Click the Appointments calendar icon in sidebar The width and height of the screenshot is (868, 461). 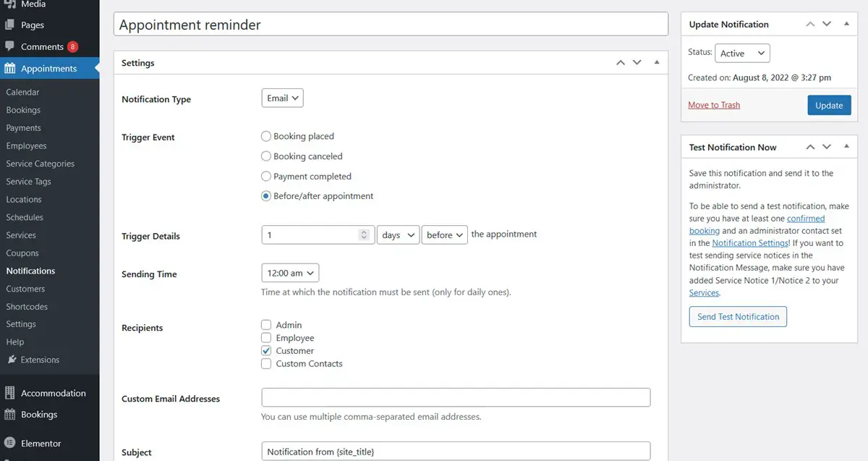coord(9,69)
